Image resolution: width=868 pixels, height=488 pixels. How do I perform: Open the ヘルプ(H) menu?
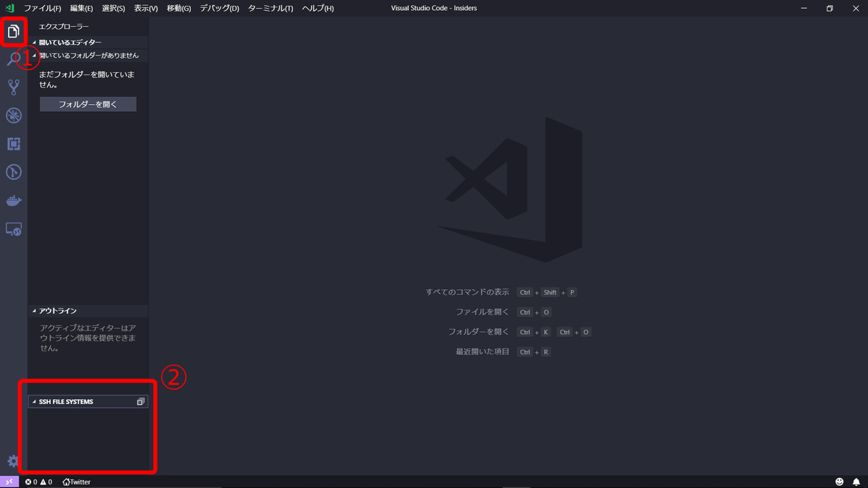click(318, 8)
